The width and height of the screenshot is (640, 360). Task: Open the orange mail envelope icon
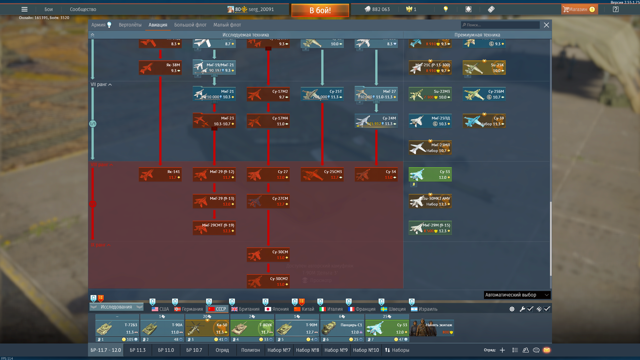coord(547,350)
